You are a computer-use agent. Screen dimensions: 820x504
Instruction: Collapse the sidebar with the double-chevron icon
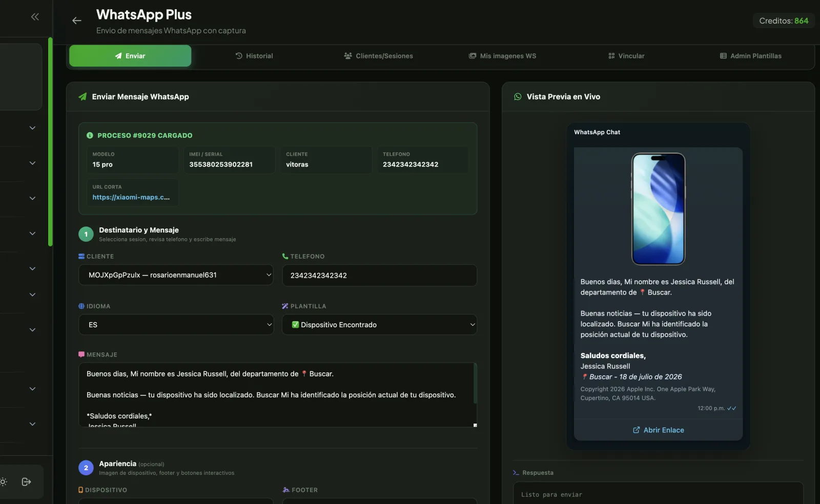click(35, 17)
